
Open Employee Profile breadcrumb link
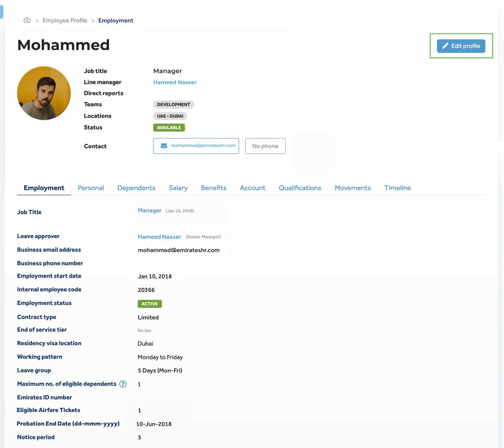[x=65, y=20]
